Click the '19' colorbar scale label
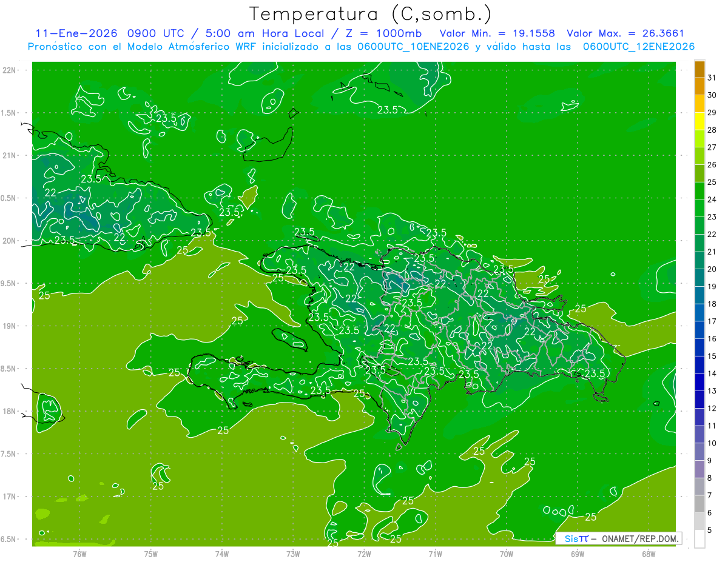728x562 pixels. point(712,286)
